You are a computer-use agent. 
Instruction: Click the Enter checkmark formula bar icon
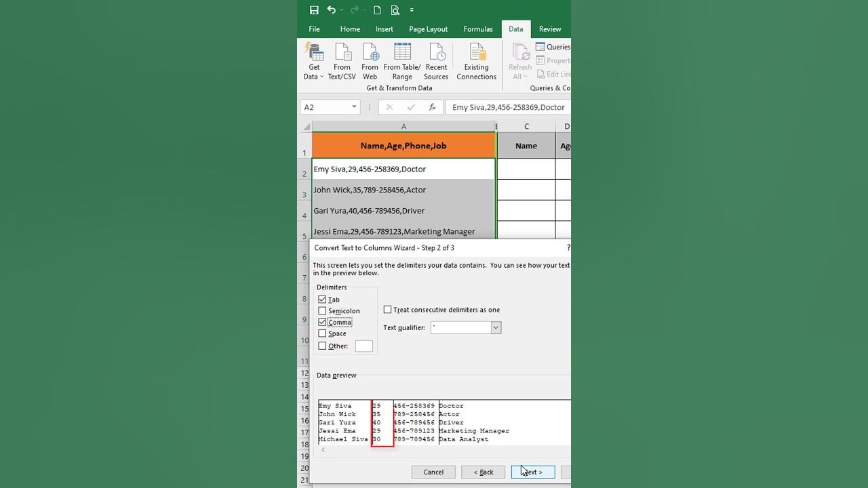click(x=411, y=107)
